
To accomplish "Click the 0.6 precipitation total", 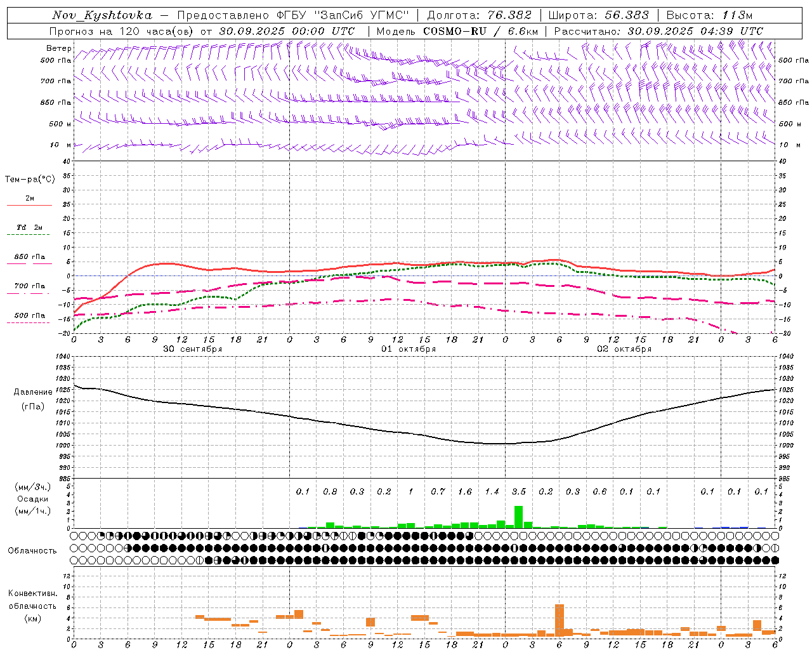I will pos(599,491).
